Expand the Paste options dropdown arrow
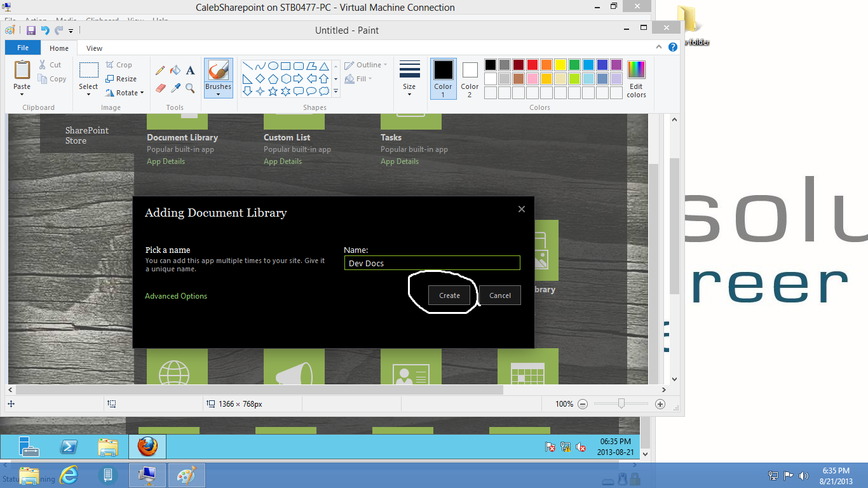 (x=22, y=95)
